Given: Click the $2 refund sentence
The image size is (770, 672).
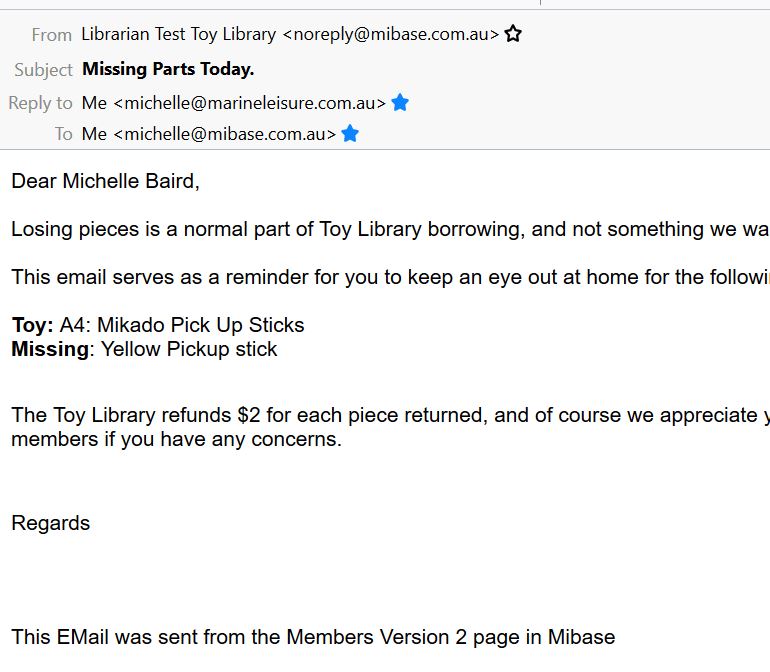Looking at the screenshot, I should pos(390,427).
